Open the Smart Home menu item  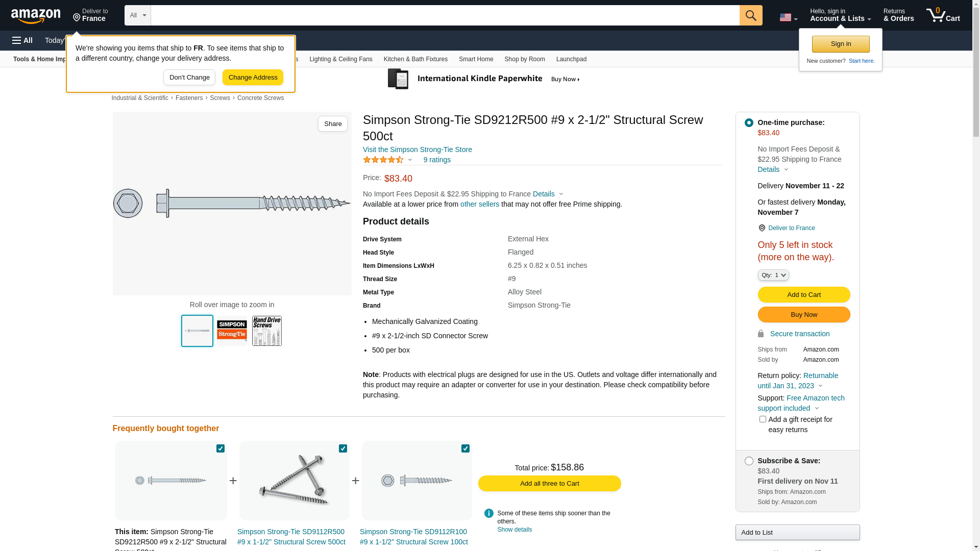point(476,59)
